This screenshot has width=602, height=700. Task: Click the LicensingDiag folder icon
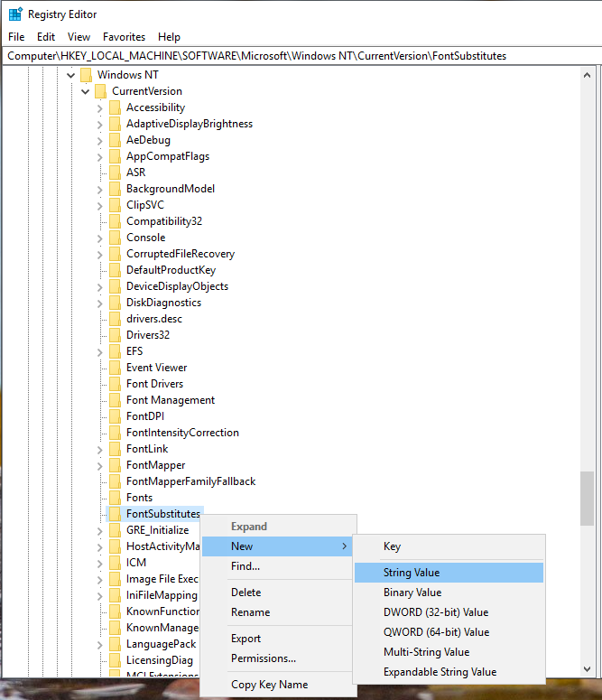116,660
